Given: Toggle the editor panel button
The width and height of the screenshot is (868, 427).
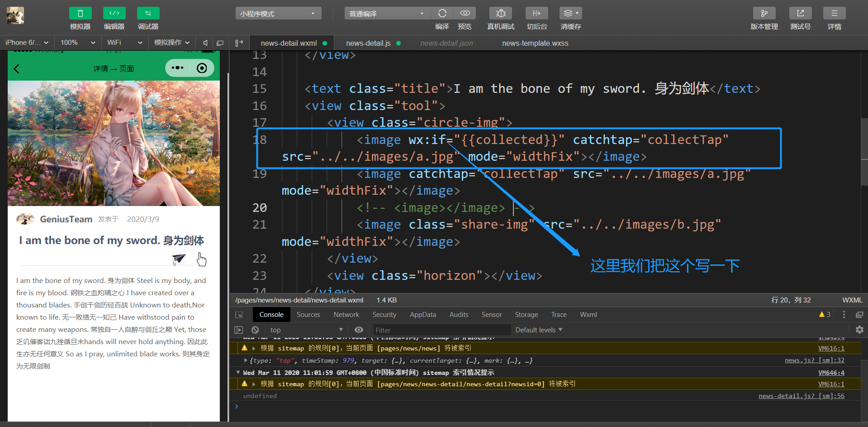Looking at the screenshot, I should coord(114,14).
